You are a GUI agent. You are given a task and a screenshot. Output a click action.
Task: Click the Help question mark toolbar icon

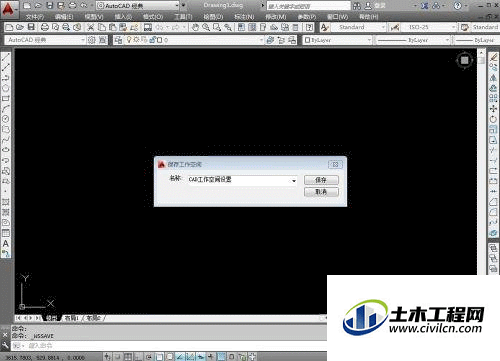pos(310,27)
